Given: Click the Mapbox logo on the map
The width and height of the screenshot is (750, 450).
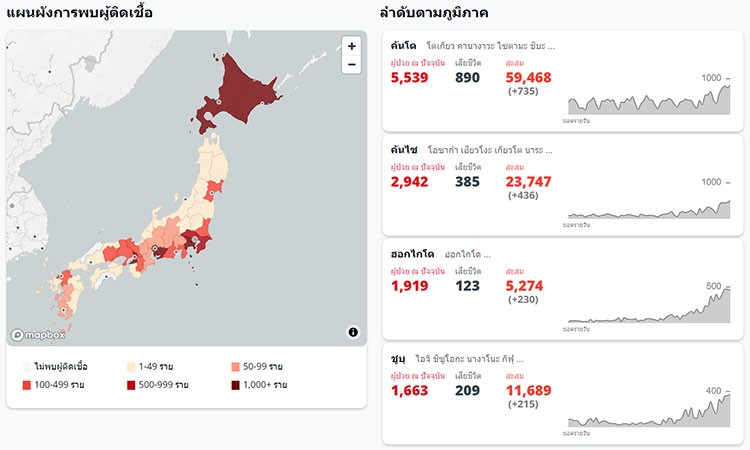Looking at the screenshot, I should coord(38,335).
